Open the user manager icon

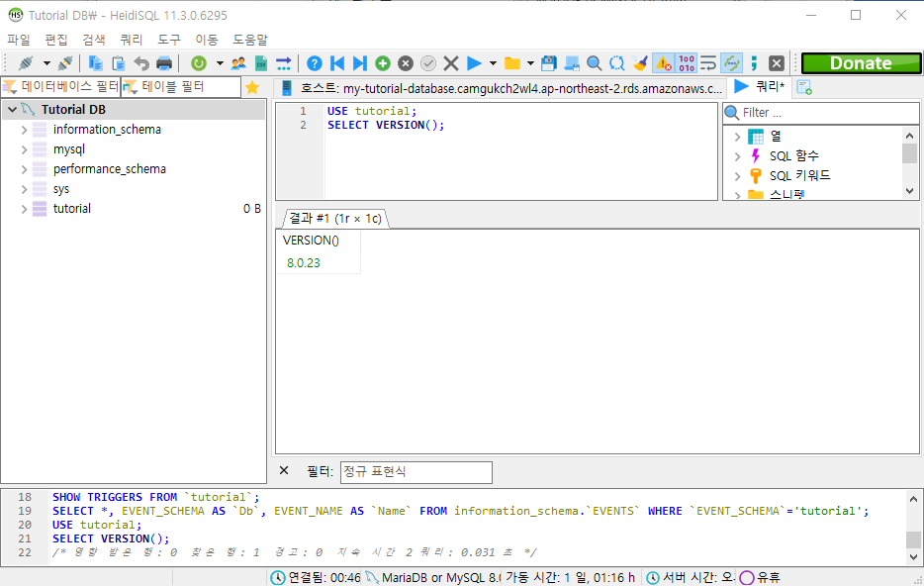(238, 63)
